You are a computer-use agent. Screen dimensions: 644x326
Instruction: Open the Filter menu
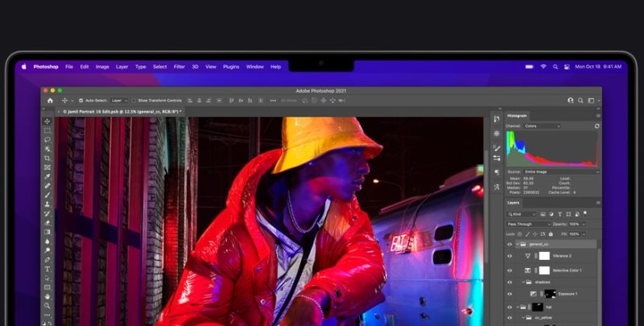coord(180,67)
